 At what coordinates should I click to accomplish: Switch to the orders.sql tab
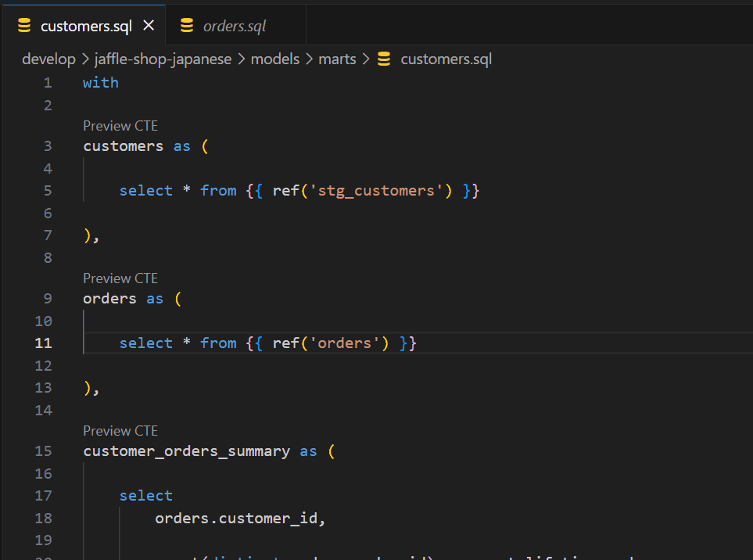tap(235, 26)
